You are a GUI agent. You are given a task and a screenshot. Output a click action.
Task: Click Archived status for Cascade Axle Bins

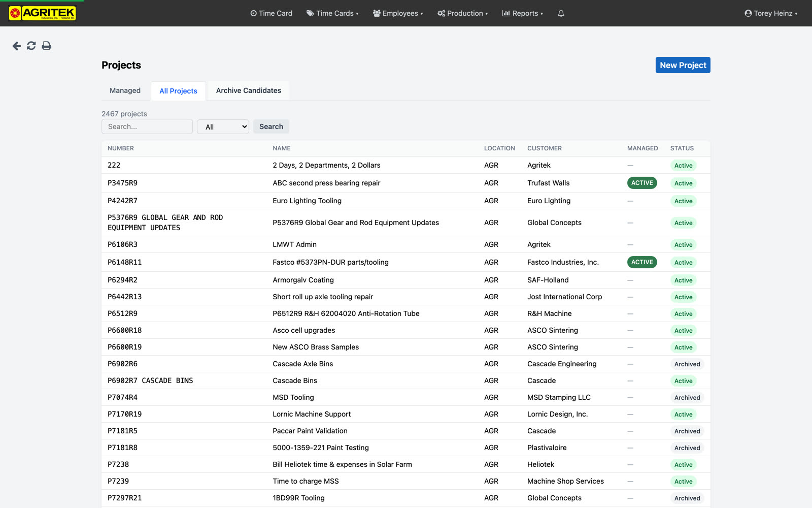[687, 364]
